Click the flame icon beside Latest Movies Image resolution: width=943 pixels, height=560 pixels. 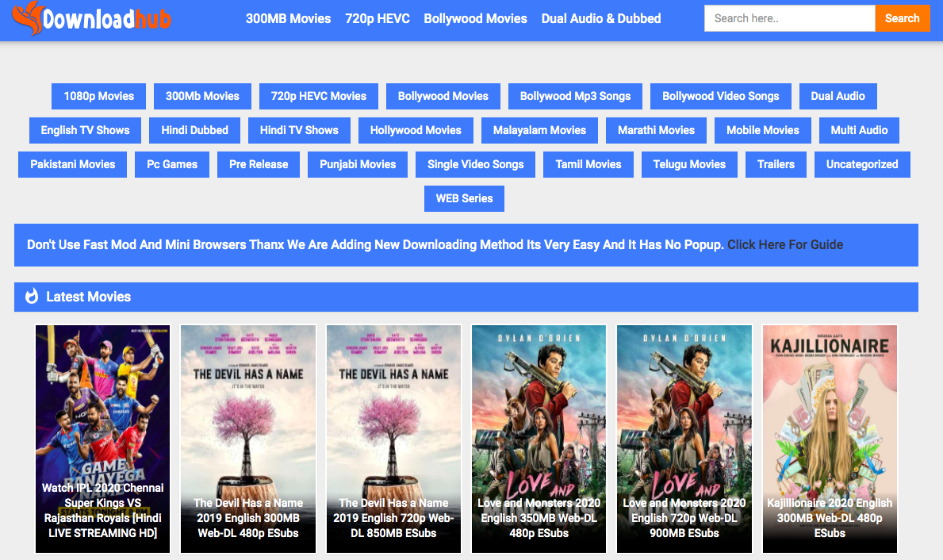(32, 297)
